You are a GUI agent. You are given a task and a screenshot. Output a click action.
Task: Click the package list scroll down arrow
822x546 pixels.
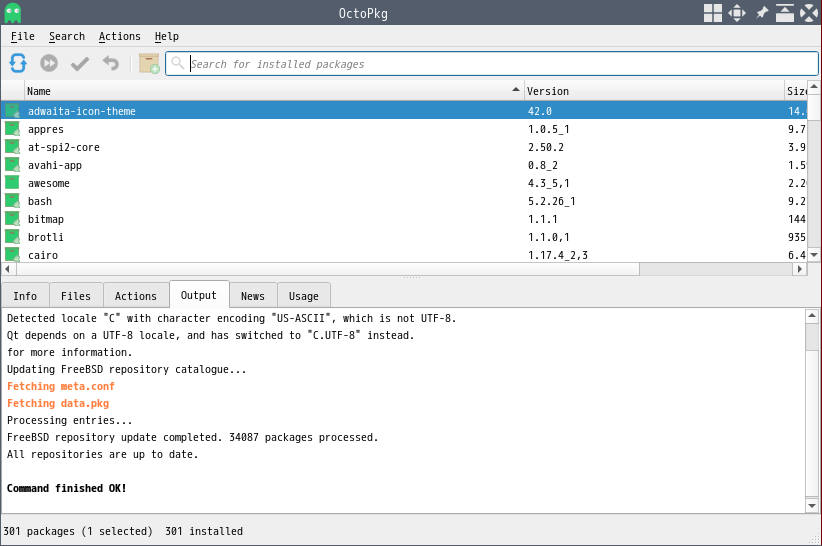tap(814, 255)
